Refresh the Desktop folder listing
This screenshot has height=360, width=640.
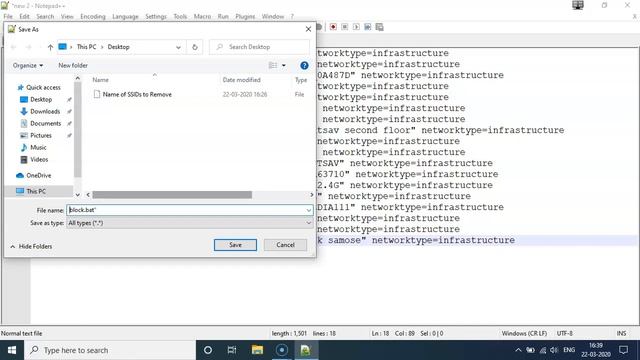[195, 47]
